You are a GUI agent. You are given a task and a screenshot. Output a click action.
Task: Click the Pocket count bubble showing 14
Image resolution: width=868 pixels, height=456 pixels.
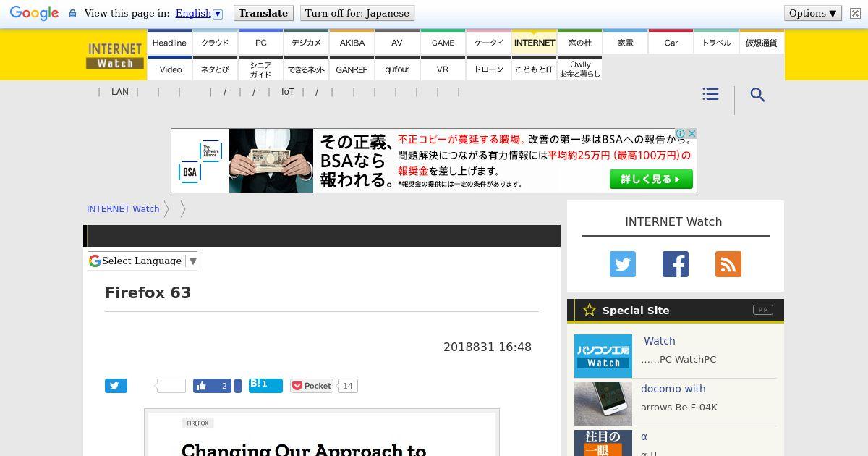348,386
